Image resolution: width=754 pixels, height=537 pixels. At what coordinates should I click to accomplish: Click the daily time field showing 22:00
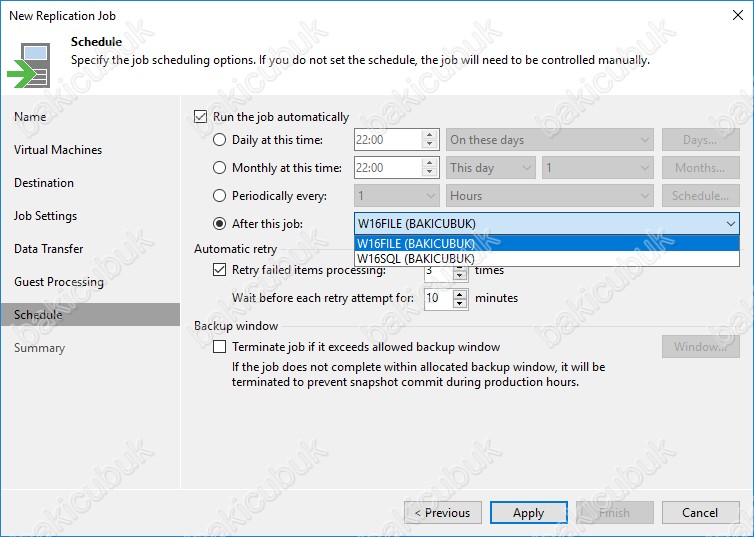(388, 140)
